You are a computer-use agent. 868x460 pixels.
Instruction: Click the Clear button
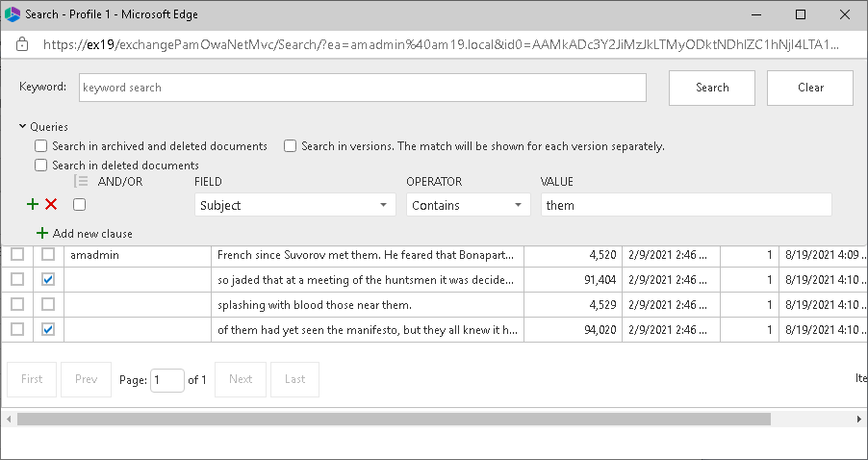pyautogui.click(x=810, y=88)
